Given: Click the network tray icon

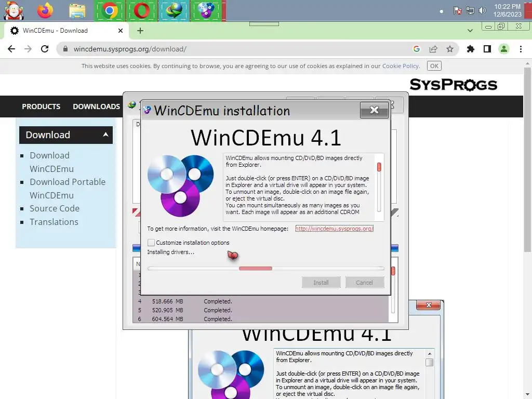Looking at the screenshot, I should point(470,10).
